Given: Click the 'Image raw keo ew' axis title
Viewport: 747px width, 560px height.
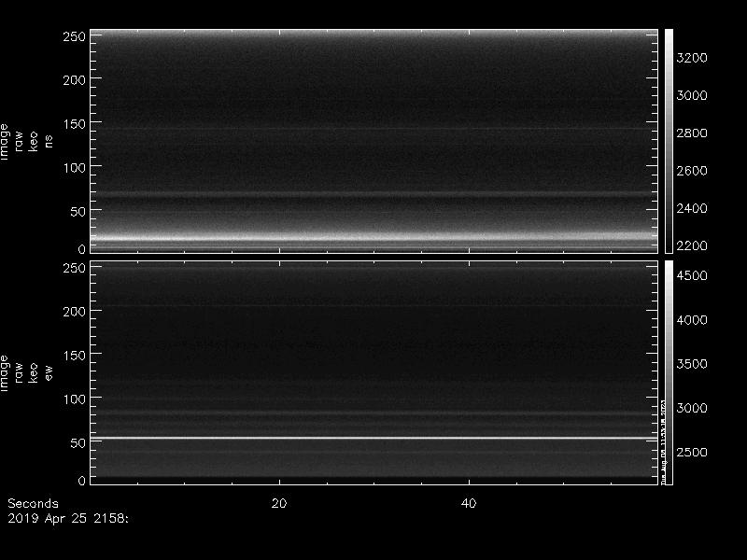Looking at the screenshot, I should [26, 372].
